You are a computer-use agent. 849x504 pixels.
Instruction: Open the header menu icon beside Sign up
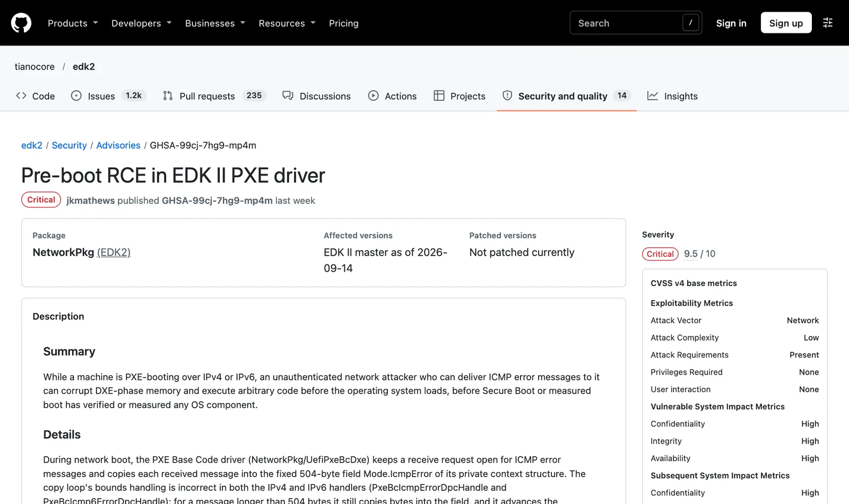click(828, 23)
